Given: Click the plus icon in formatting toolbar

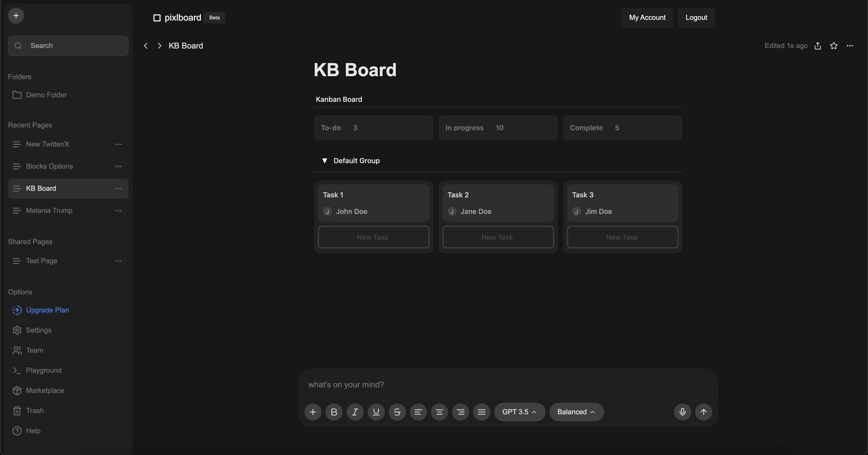Looking at the screenshot, I should point(313,412).
